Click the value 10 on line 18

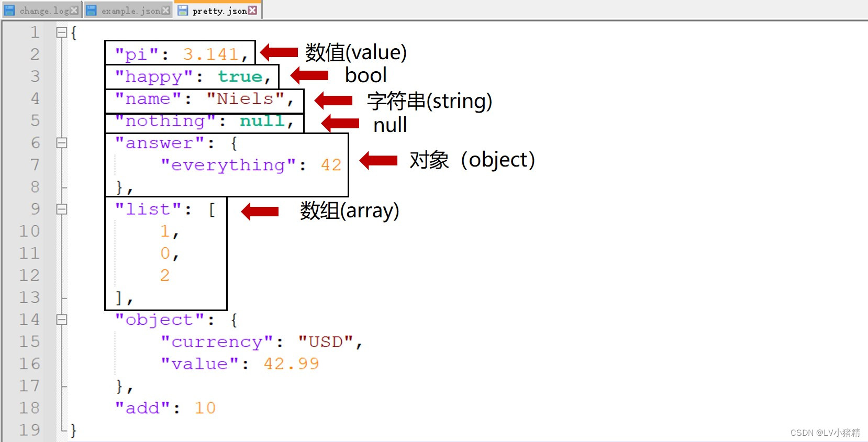205,408
